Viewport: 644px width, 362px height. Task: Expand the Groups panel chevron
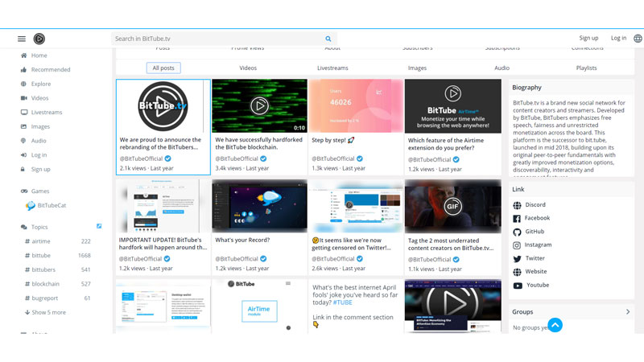[628, 312]
